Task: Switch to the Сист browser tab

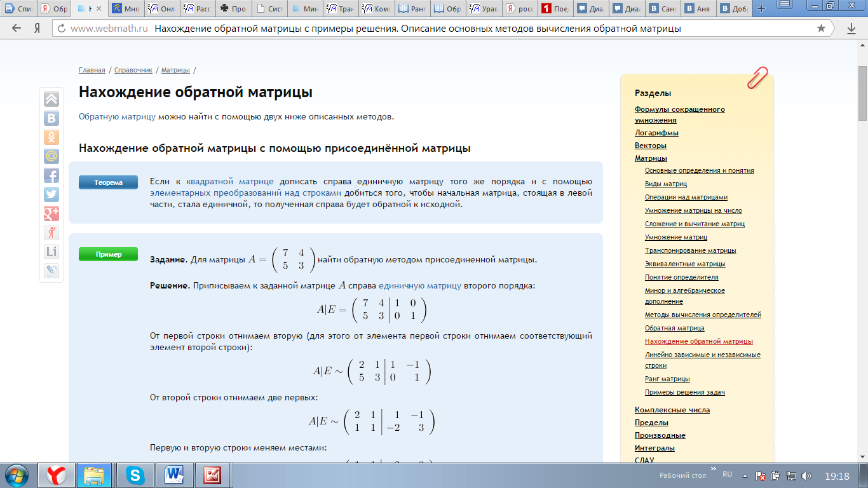Action: click(270, 9)
